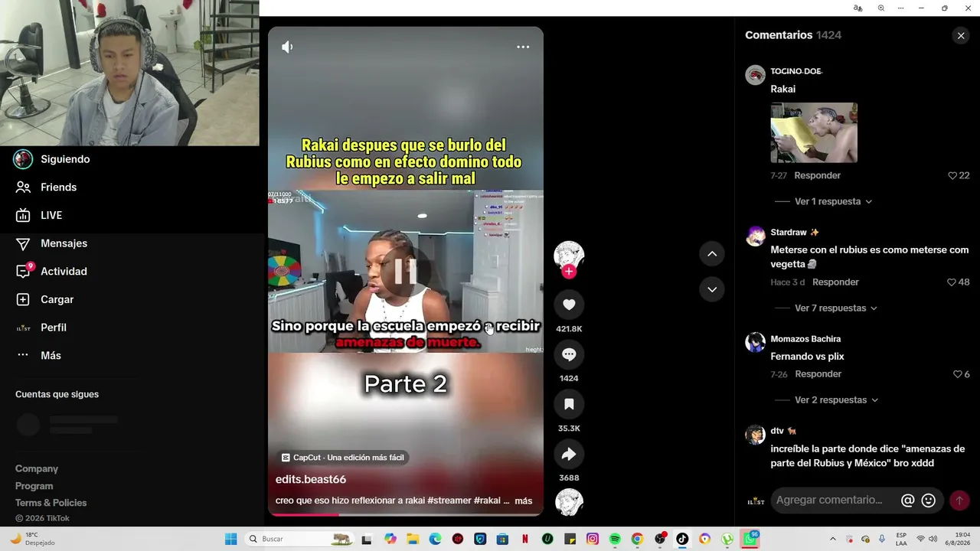Close the comments panel

pos(961,36)
